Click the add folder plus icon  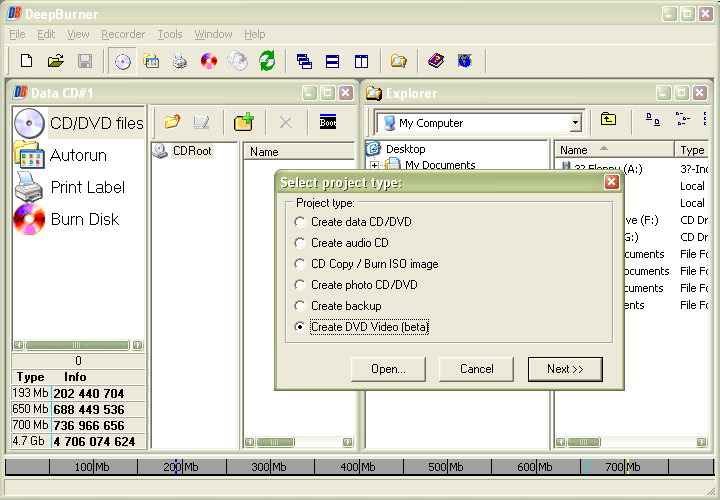point(243,122)
